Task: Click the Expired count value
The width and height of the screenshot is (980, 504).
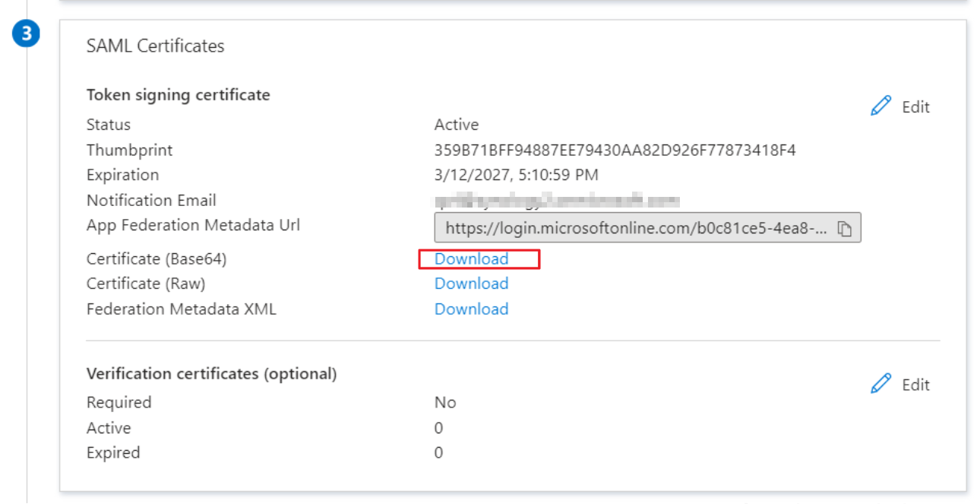Action: point(438,453)
